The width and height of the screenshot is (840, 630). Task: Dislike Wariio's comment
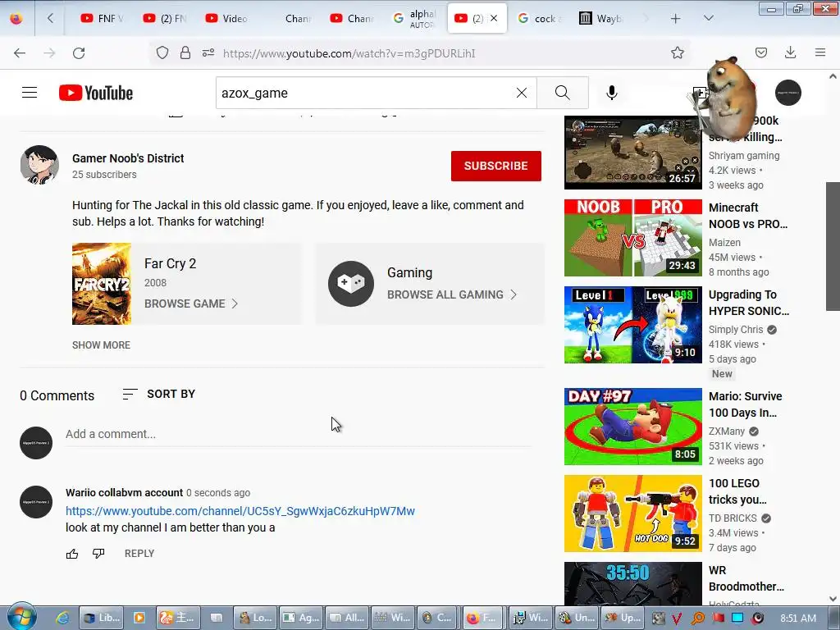(98, 554)
